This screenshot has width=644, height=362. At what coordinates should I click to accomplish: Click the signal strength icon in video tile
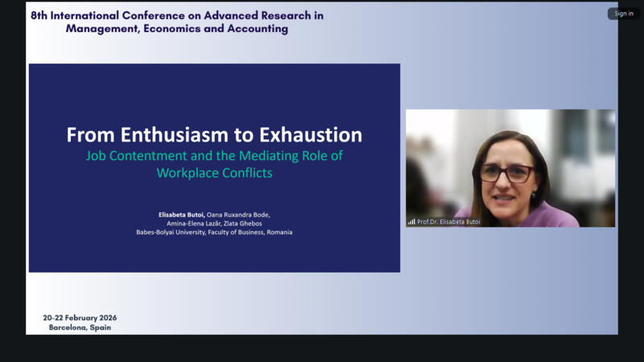point(411,221)
